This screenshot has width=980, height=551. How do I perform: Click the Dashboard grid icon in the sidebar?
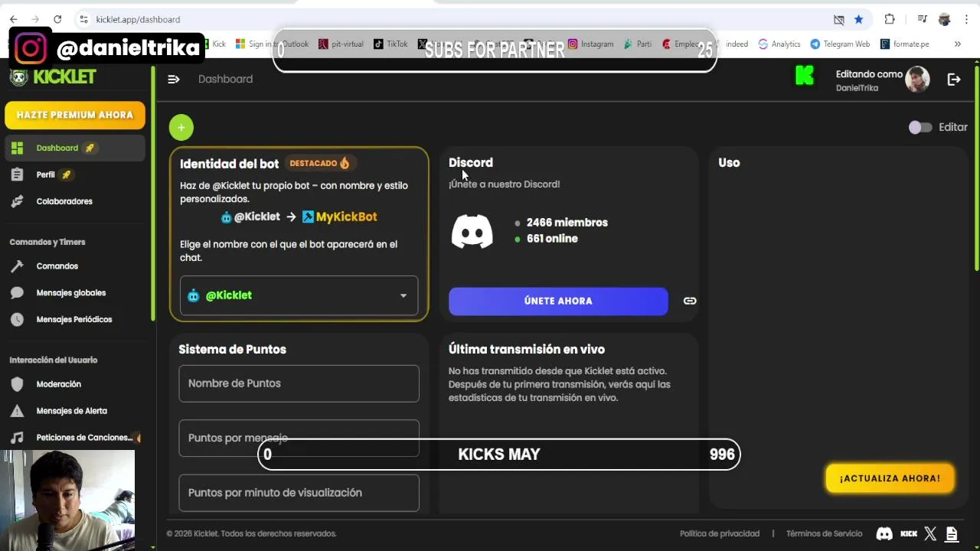17,148
